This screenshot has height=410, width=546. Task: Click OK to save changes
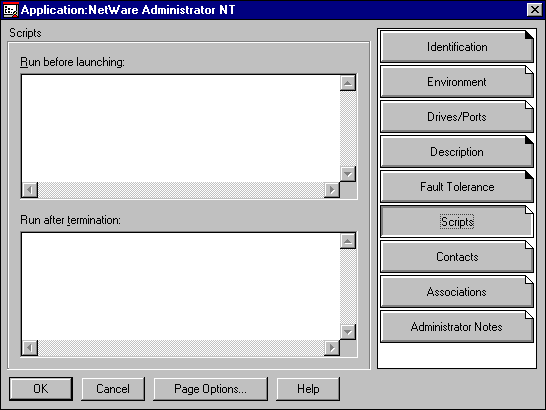point(41,389)
